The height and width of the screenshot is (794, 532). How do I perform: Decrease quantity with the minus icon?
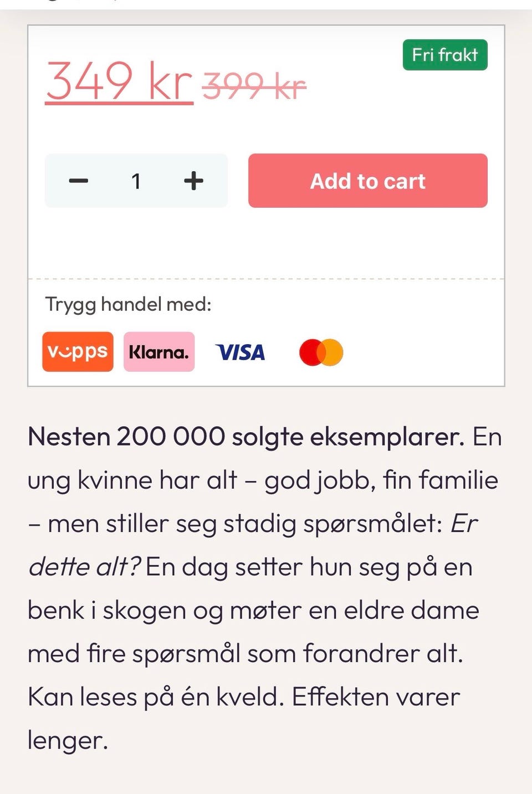click(78, 181)
